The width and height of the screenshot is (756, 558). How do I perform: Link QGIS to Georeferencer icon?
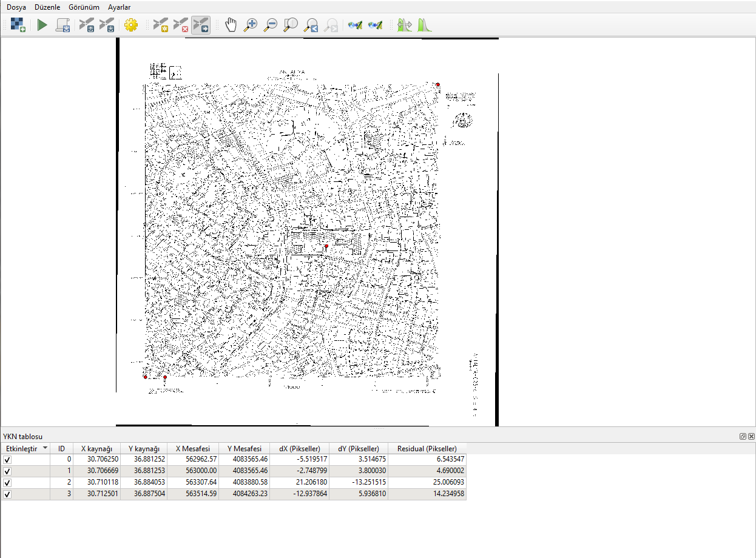pos(376,25)
